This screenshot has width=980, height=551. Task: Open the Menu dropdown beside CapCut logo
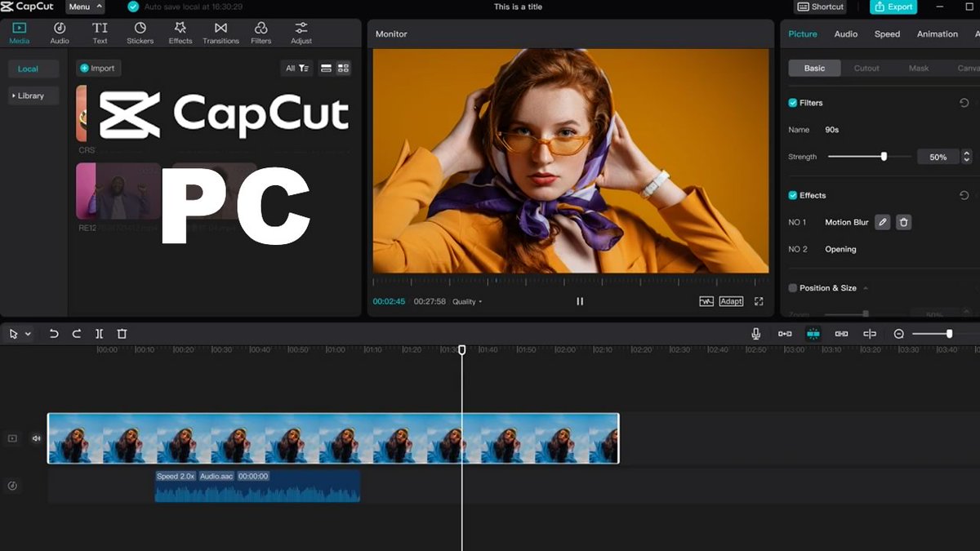coord(85,7)
